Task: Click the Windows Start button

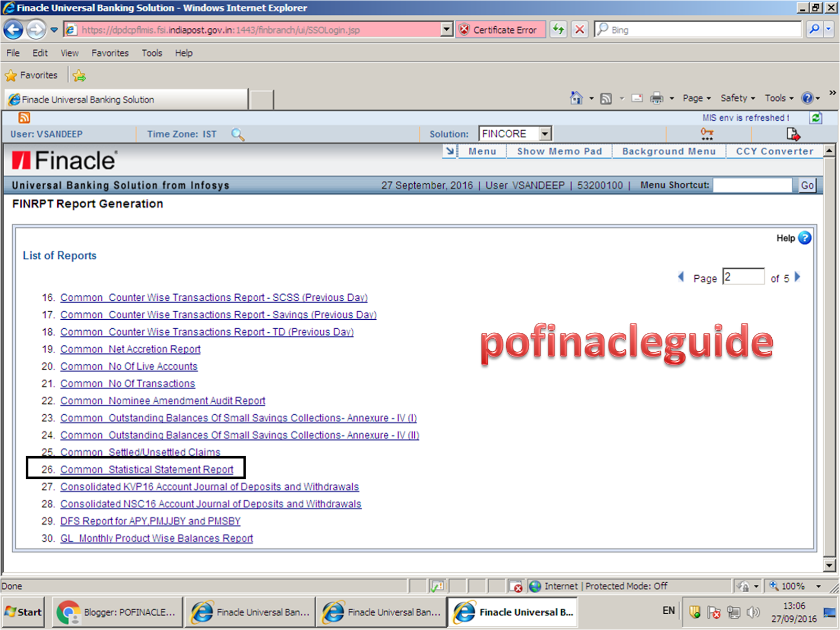Action: pyautogui.click(x=23, y=612)
